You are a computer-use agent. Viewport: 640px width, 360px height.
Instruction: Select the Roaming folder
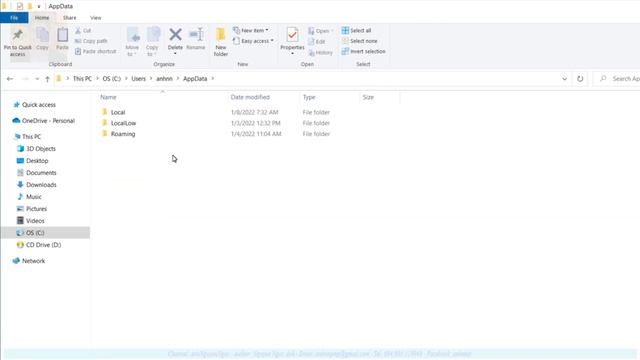pos(122,134)
